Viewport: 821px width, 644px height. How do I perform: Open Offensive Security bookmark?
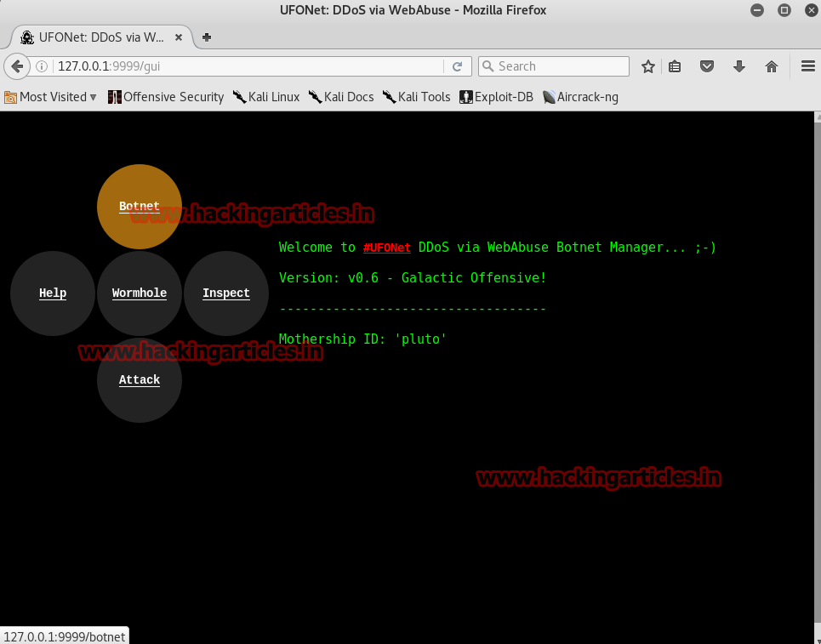tap(166, 97)
